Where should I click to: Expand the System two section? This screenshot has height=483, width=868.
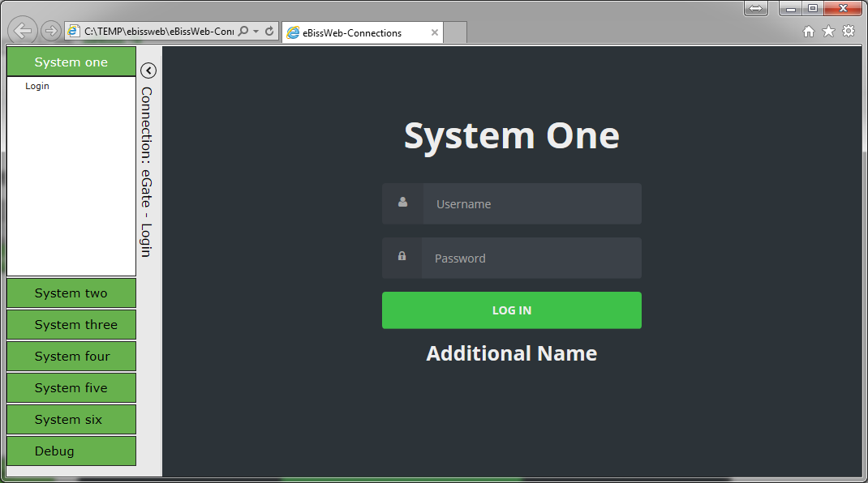pos(71,293)
